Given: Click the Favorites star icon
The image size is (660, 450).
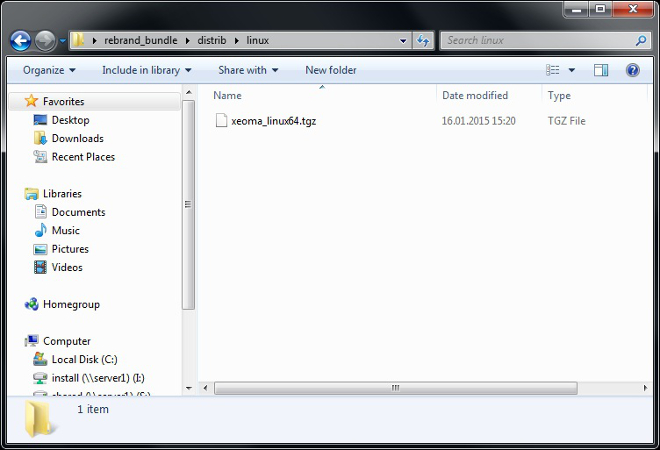Looking at the screenshot, I should pyautogui.click(x=31, y=101).
